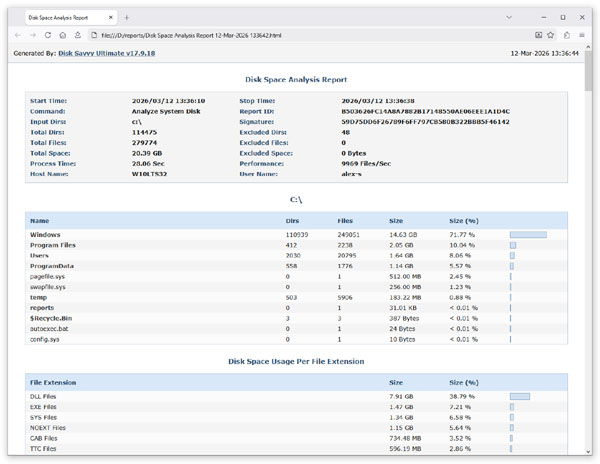This screenshot has width=600, height=464.
Task: Select the Program Files row name
Action: click(x=53, y=245)
